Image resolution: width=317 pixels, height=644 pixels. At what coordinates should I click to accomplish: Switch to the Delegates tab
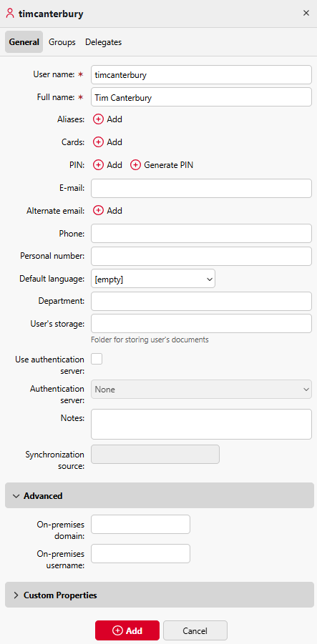coord(103,42)
